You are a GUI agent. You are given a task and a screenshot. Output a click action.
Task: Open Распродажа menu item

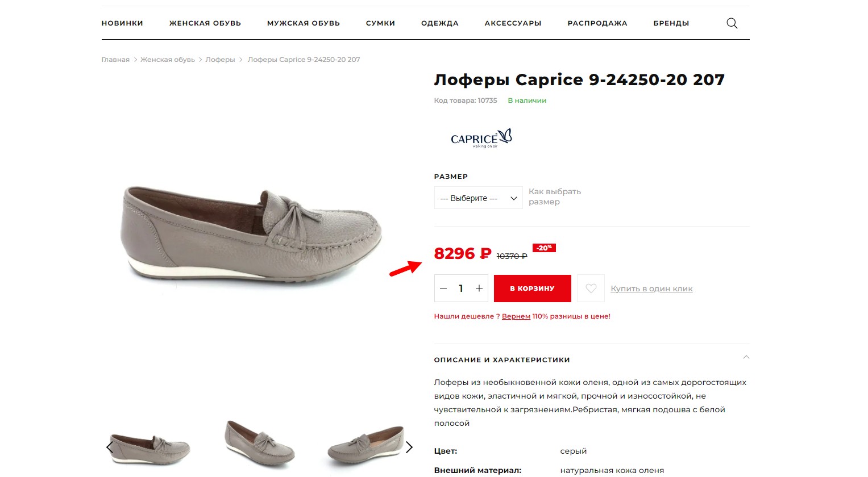click(597, 23)
